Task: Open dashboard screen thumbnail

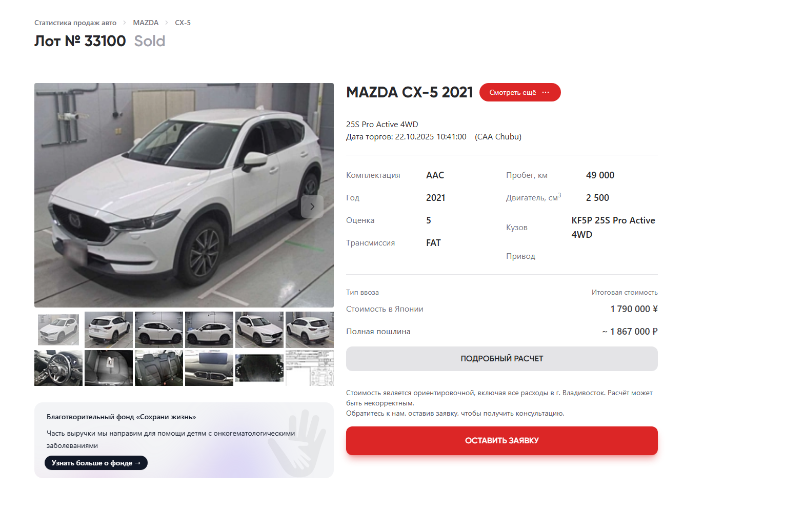Action: (x=209, y=368)
